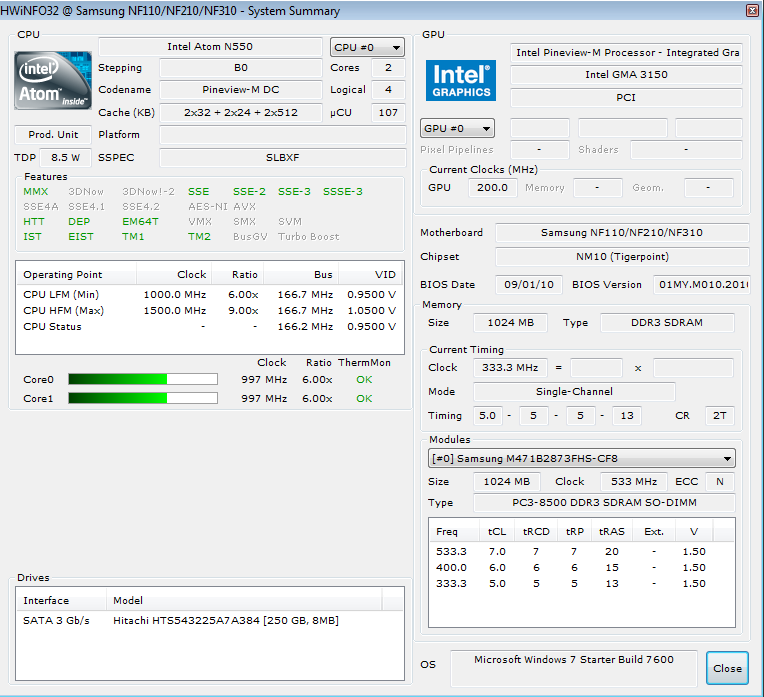Viewport: 764px width, 697px height.
Task: Click the Interface column header in Drives
Action: (61, 600)
